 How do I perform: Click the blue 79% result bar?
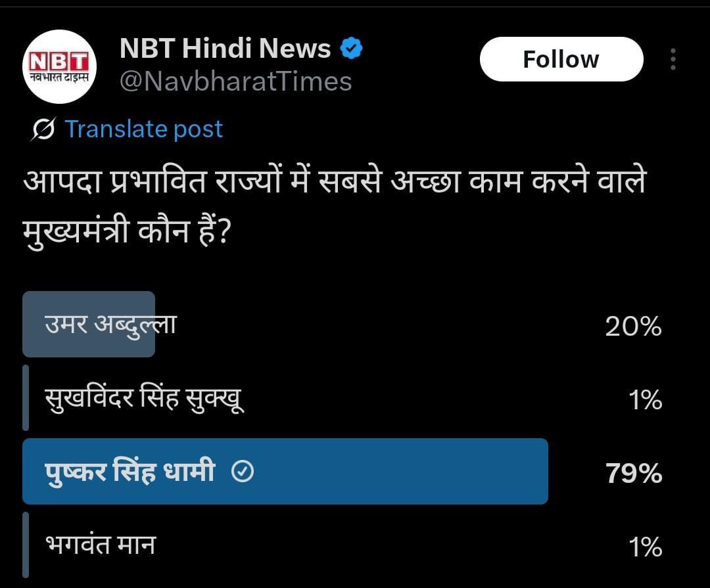coord(394,472)
